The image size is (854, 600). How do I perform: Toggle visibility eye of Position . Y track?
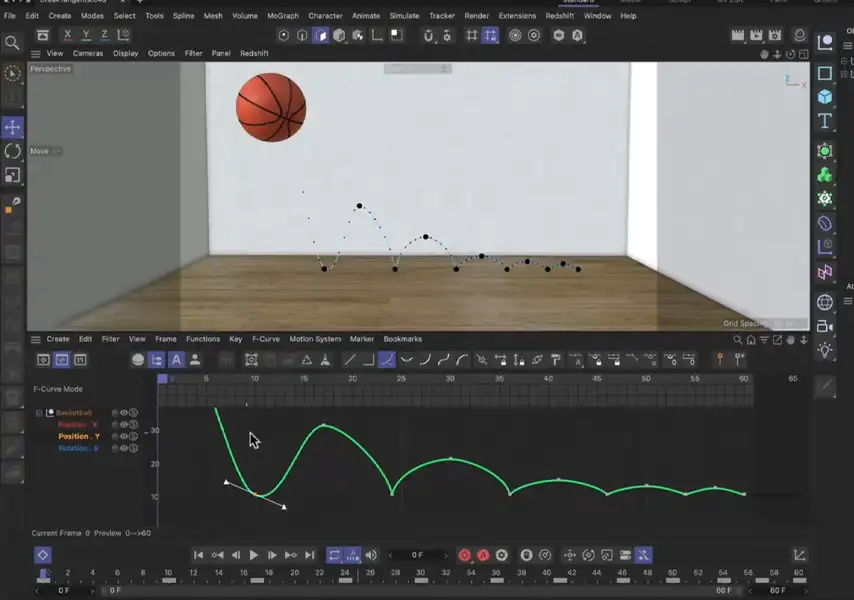point(124,436)
